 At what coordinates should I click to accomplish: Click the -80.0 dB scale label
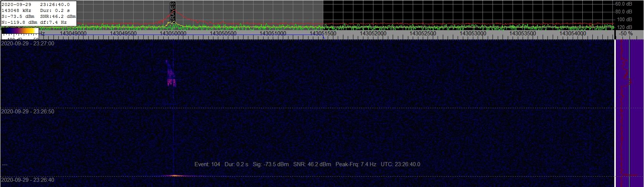point(623,12)
